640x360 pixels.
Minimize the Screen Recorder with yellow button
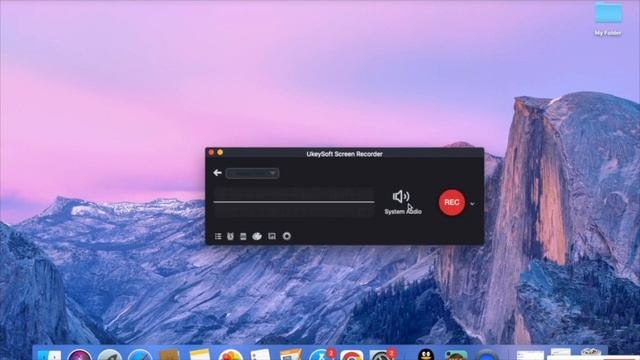pos(220,152)
